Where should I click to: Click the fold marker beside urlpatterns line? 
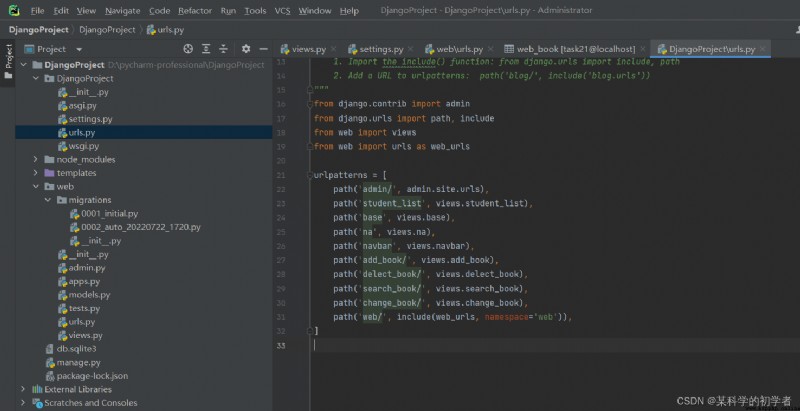click(x=310, y=175)
